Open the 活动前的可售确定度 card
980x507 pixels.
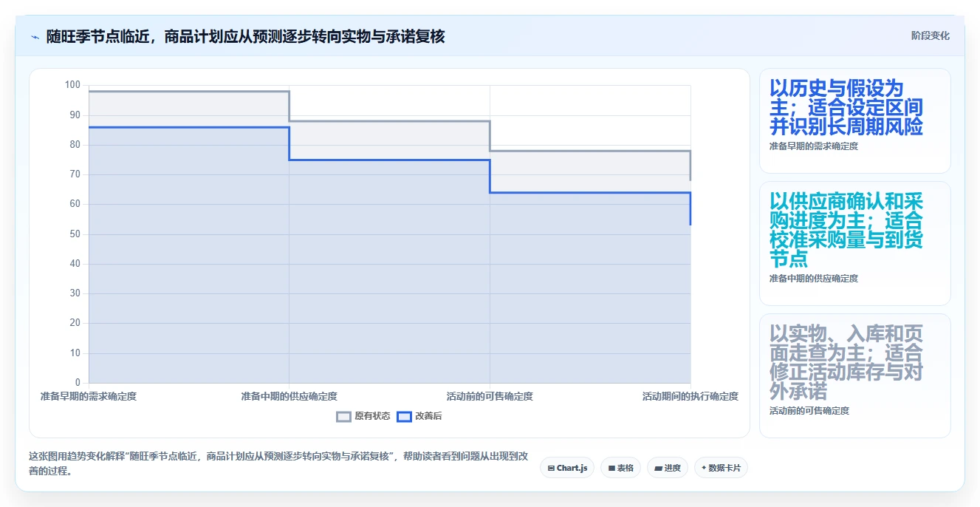(x=854, y=376)
